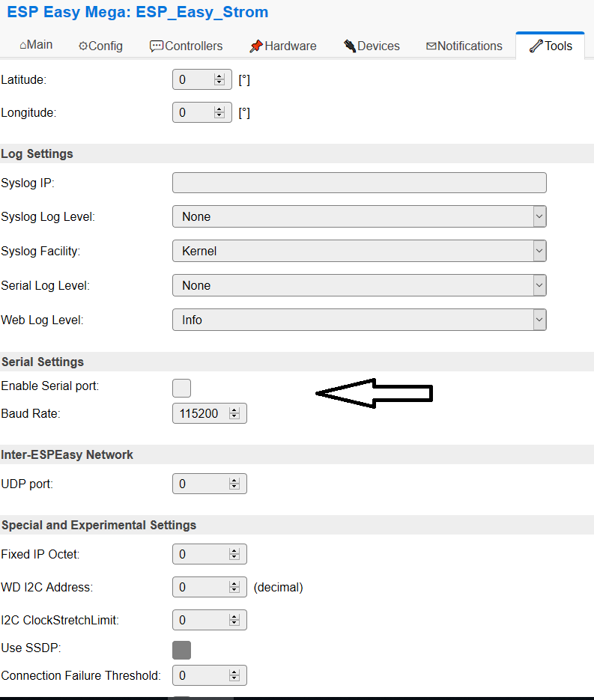
Task: Click the I2C ClockStretchLimit field
Action: 210,620
